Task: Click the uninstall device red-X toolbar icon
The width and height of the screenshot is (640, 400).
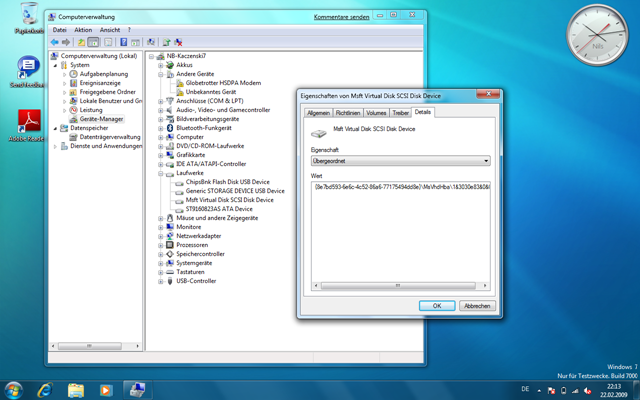Action: 178,42
